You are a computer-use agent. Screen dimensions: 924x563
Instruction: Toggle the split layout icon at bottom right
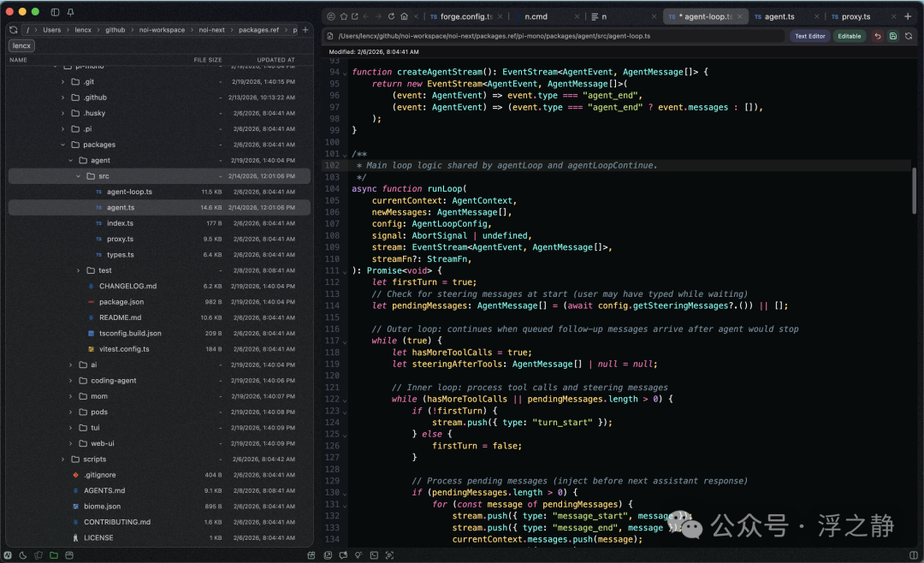914,555
